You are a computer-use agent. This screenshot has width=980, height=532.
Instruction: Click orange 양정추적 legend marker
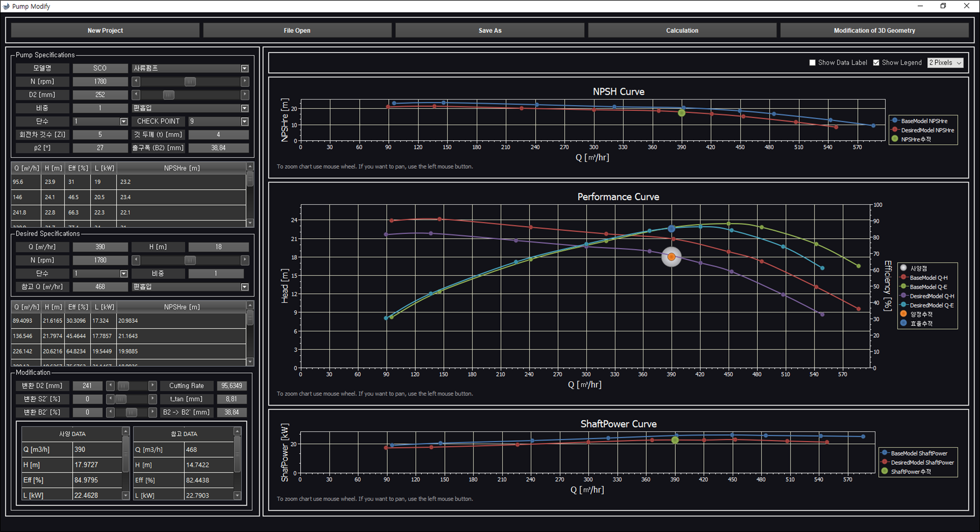click(903, 314)
